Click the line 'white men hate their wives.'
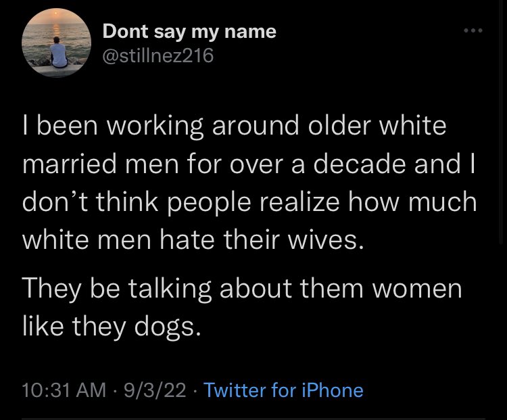 coord(193,240)
